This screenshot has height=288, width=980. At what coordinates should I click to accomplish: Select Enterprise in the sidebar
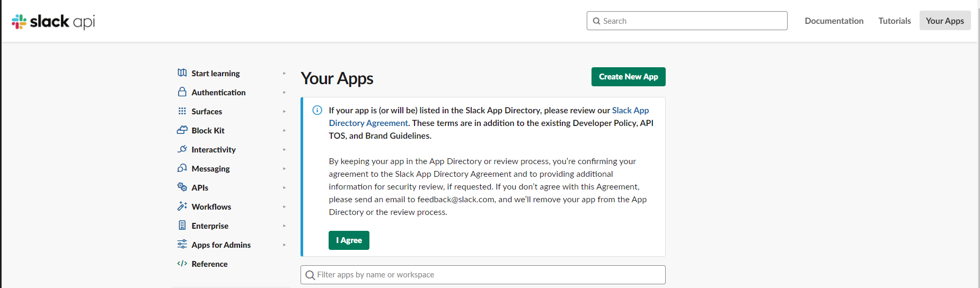click(x=210, y=226)
